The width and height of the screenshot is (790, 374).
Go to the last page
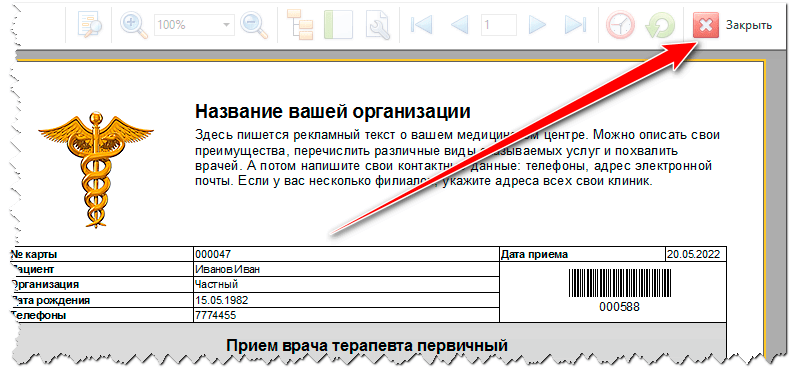tap(575, 24)
